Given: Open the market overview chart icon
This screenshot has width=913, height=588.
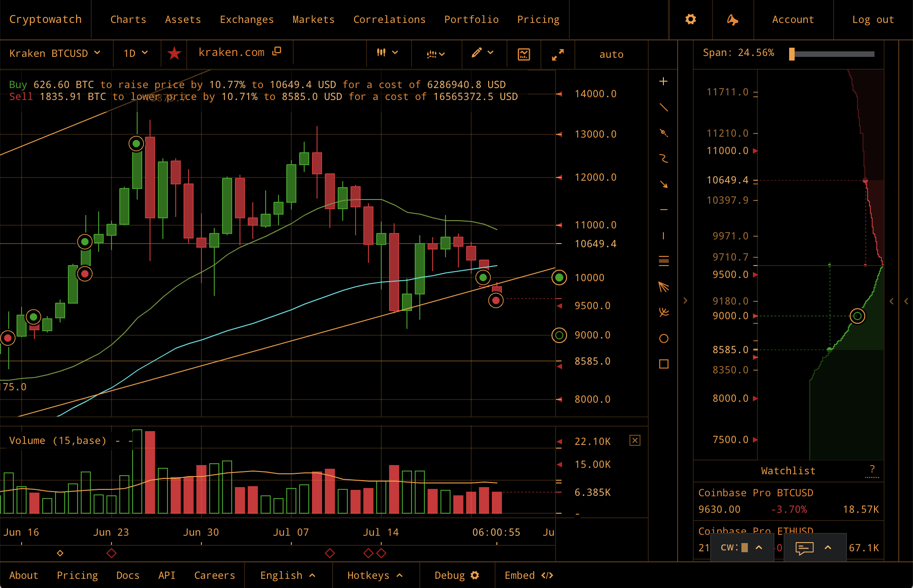Looking at the screenshot, I should click(523, 54).
